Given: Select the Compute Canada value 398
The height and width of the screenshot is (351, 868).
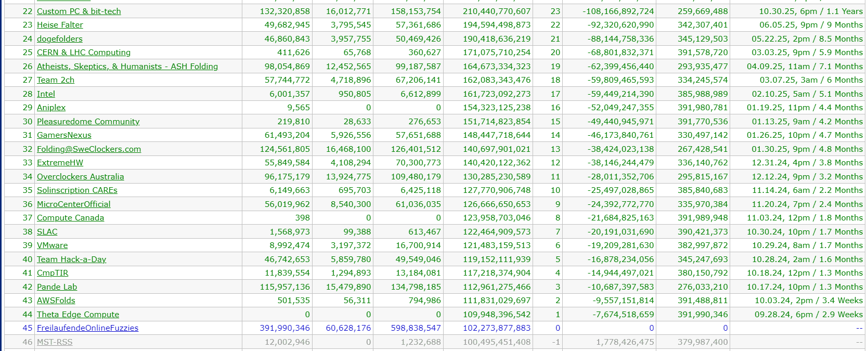Looking at the screenshot, I should [x=303, y=218].
